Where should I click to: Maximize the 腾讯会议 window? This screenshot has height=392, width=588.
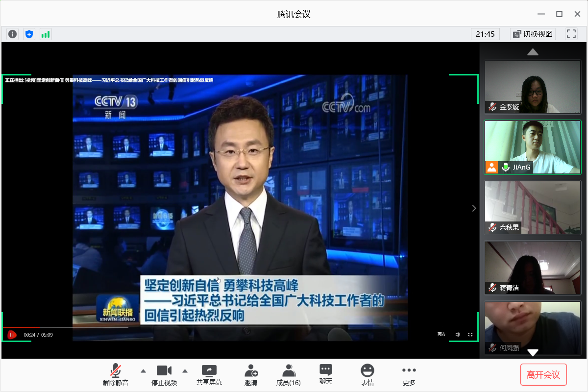559,14
